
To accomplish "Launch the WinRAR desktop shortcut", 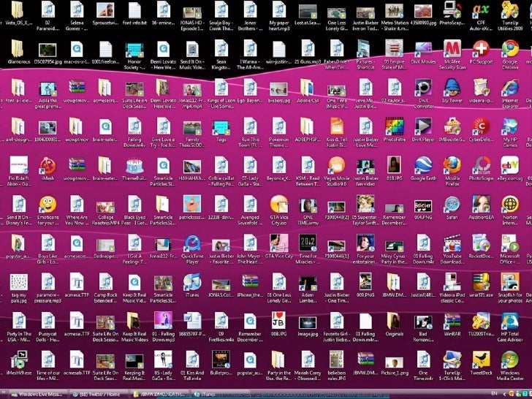I will 452,320.
